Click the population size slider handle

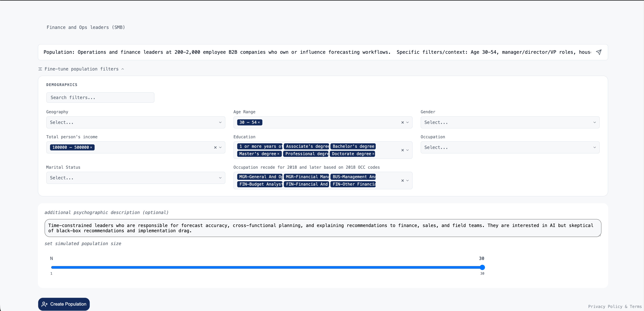(482, 267)
